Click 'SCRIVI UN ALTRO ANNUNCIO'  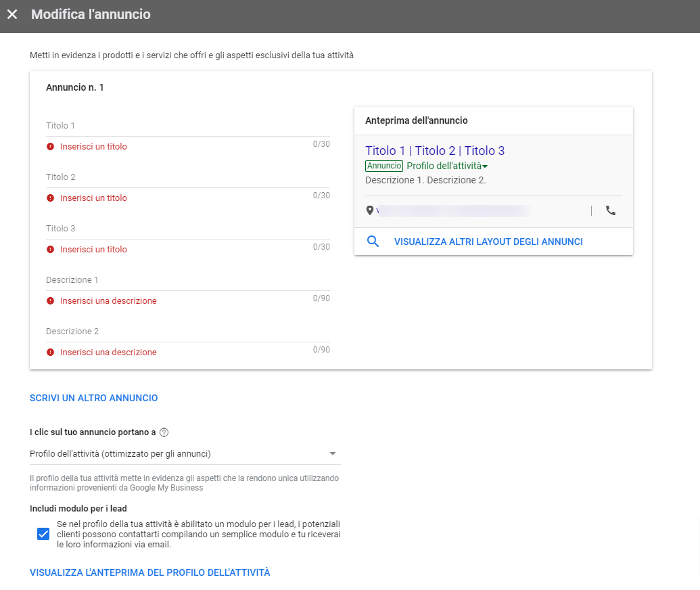click(x=93, y=398)
